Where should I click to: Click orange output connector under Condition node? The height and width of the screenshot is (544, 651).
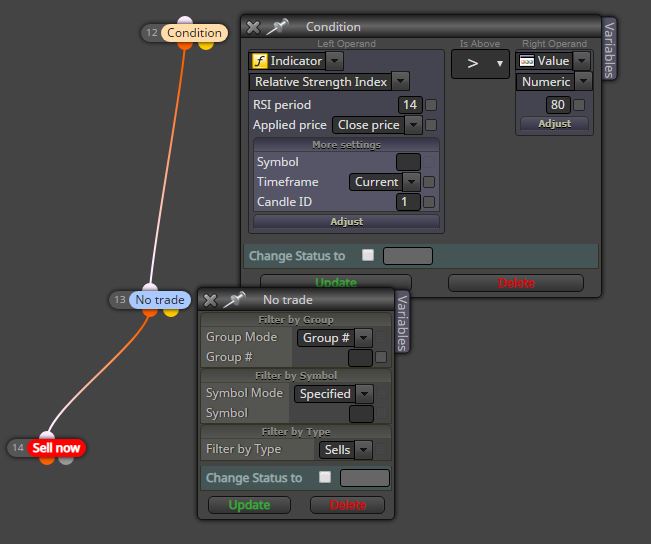click(x=185, y=44)
